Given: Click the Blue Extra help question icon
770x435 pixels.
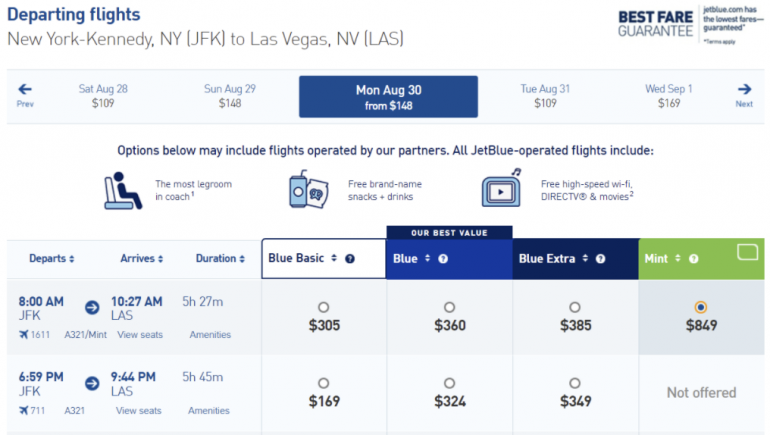Looking at the screenshot, I should coord(601,258).
